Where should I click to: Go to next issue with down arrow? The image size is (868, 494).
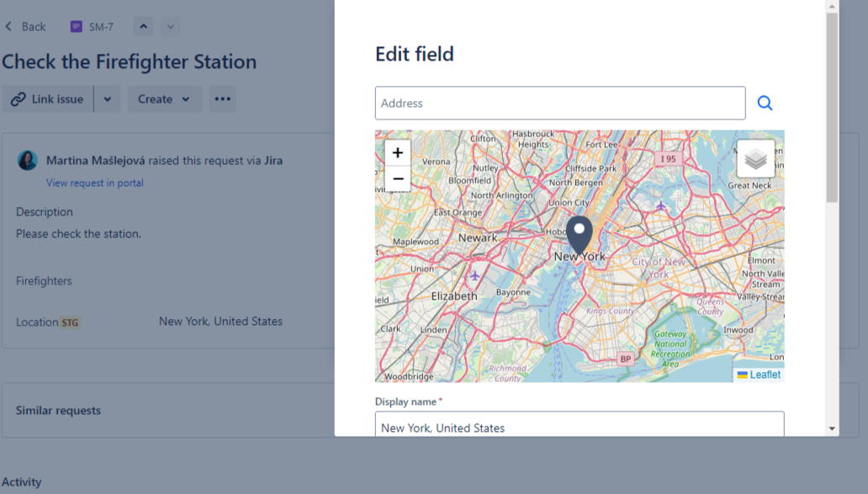(171, 27)
